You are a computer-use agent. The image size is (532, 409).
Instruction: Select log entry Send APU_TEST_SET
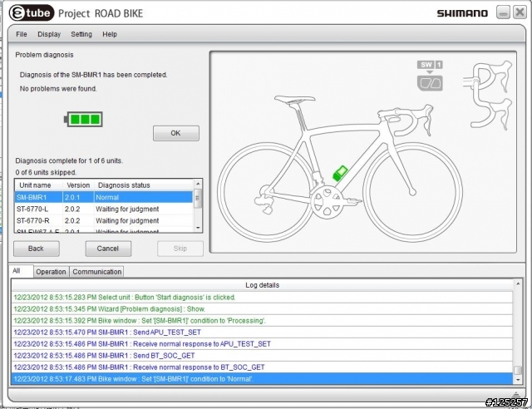pos(263,333)
